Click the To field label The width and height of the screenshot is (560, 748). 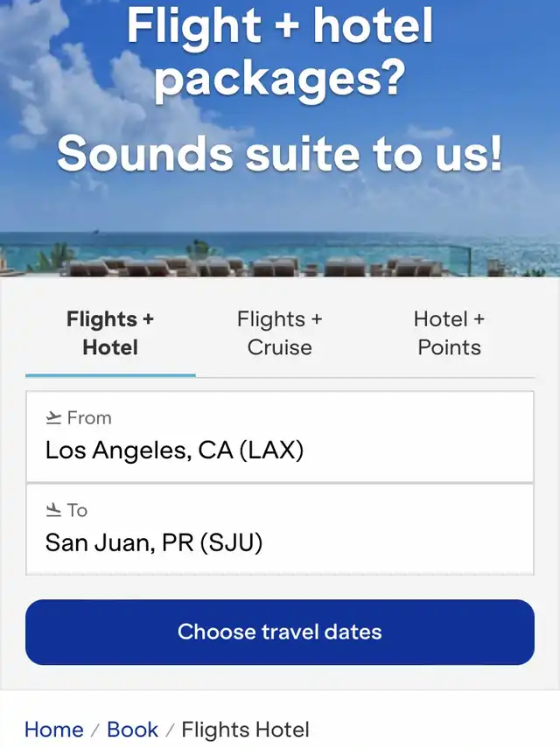pyautogui.click(x=77, y=510)
